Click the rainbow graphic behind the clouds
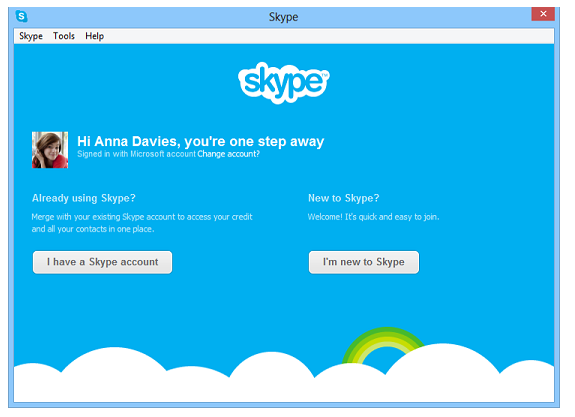 (383, 344)
